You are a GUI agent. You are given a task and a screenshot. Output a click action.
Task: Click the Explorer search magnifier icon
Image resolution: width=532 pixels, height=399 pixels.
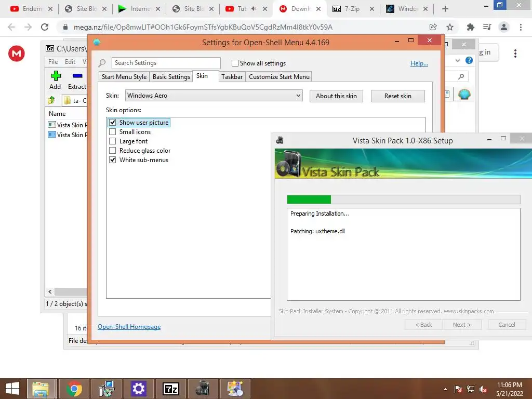click(461, 77)
